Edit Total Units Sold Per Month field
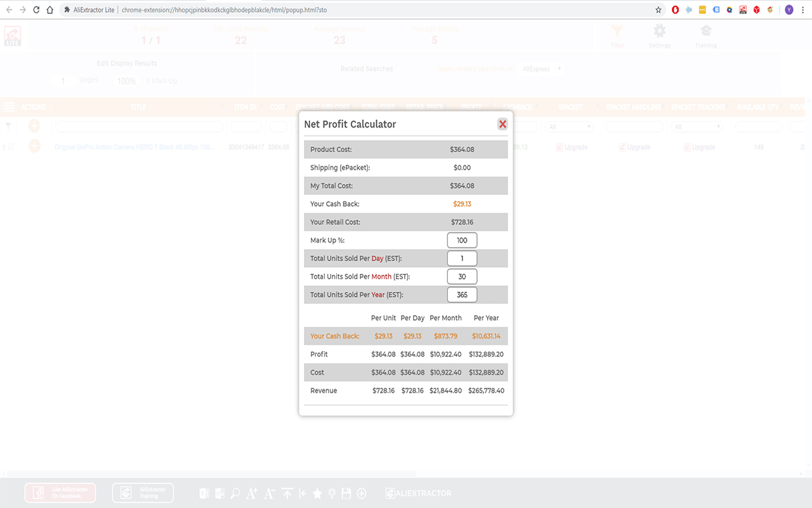Viewport: 812px width, 508px height. point(462,277)
